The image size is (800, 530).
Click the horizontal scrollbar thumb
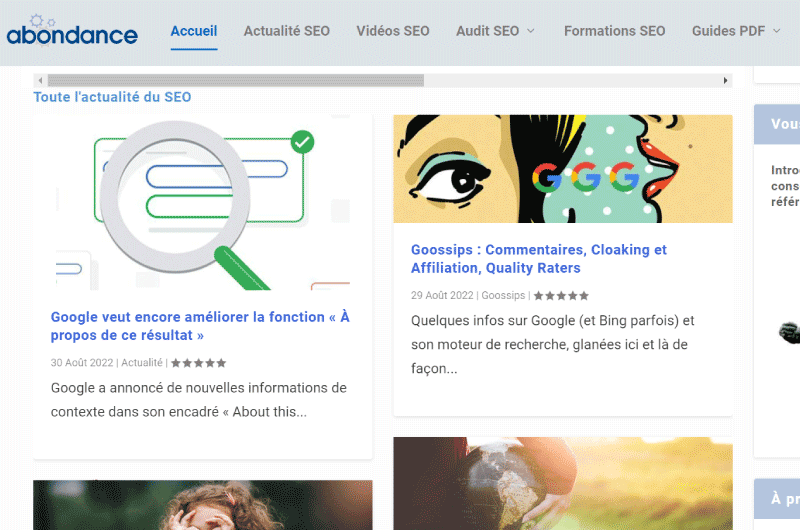tap(236, 80)
